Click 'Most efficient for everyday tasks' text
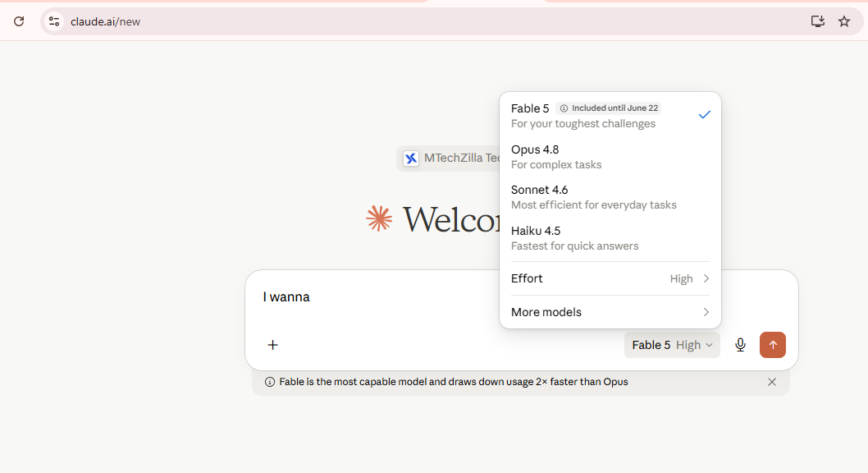The image size is (868, 473). 593,205
